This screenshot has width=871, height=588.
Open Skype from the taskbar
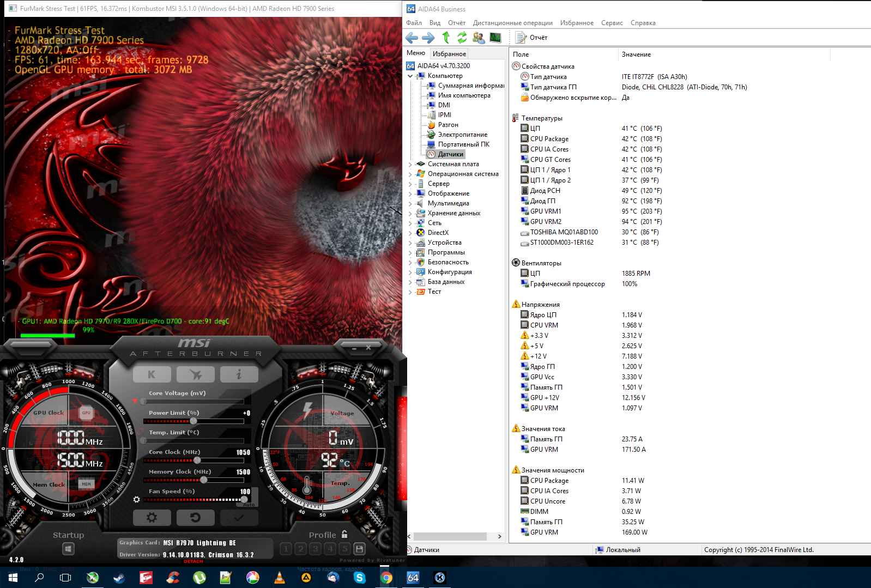click(x=359, y=578)
